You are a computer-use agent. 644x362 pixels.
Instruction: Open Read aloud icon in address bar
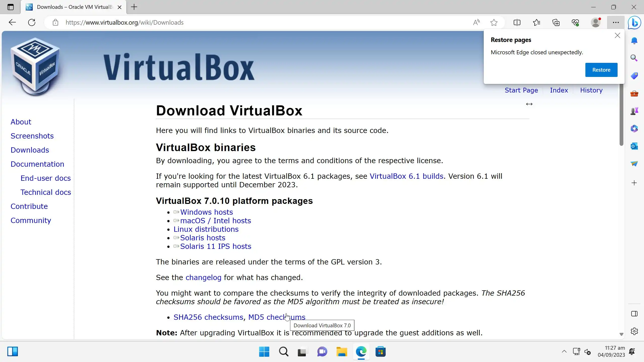(x=476, y=22)
